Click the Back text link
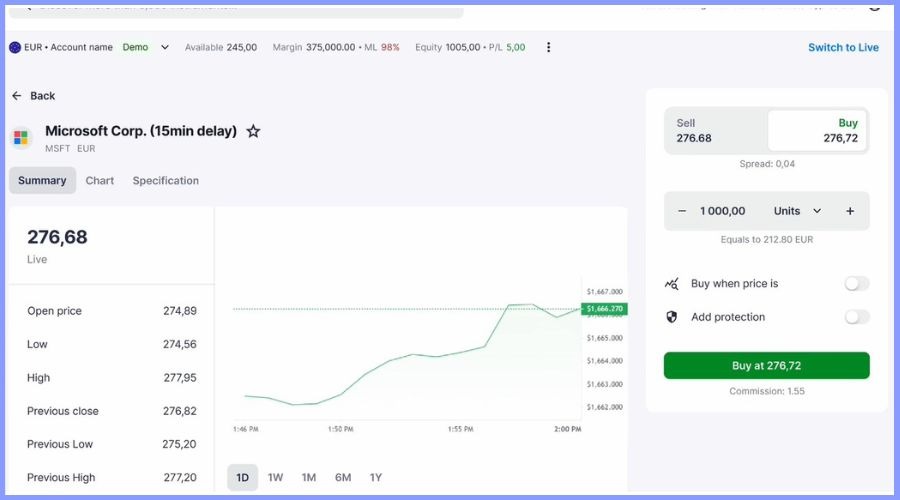 coord(42,96)
